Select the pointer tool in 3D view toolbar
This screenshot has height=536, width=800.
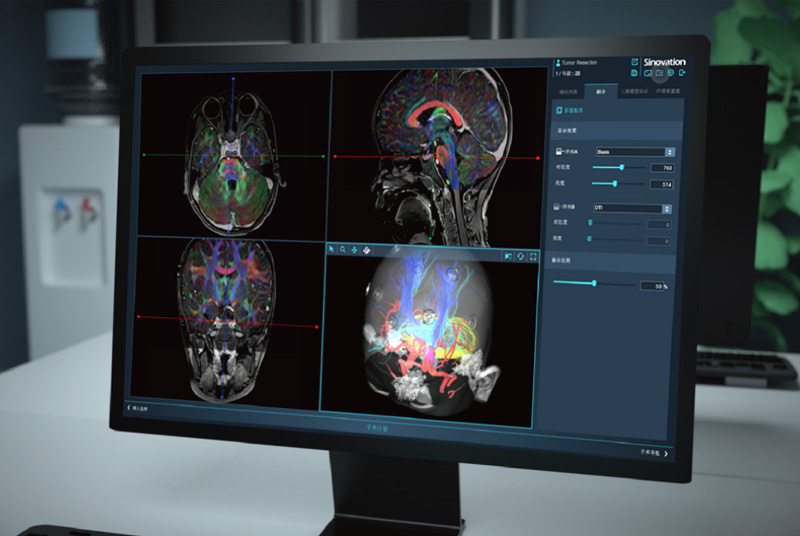coord(330,249)
